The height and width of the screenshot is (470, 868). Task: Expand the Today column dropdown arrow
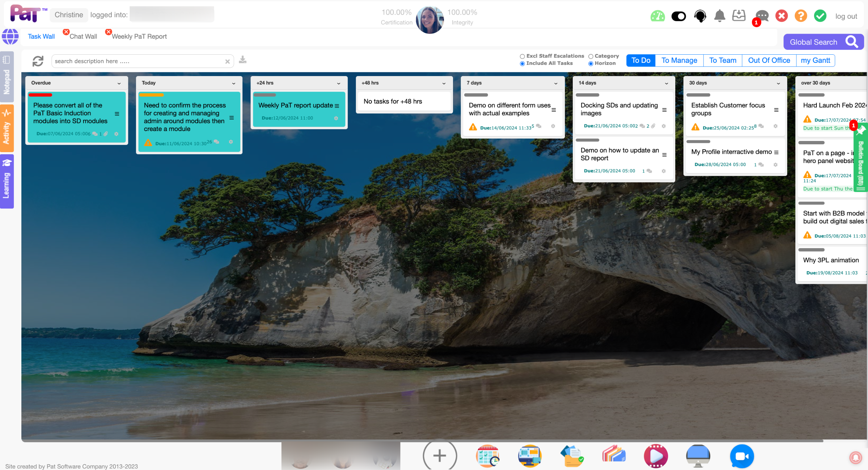233,83
